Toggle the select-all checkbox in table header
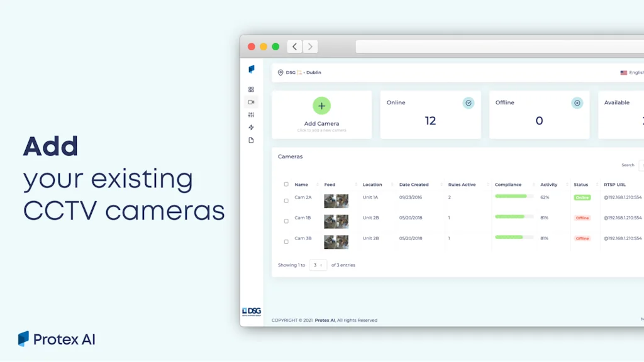The width and height of the screenshot is (644, 362). click(286, 184)
